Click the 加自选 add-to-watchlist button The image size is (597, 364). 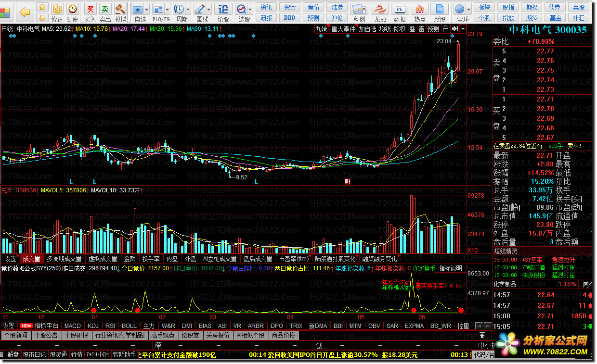(x=367, y=29)
